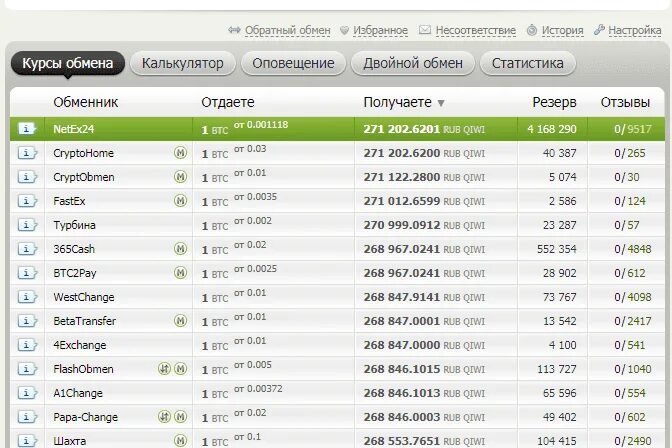Viewport: 672px width, 448px height.
Task: Click the arrows badge next to Papa-Change
Action: (164, 417)
